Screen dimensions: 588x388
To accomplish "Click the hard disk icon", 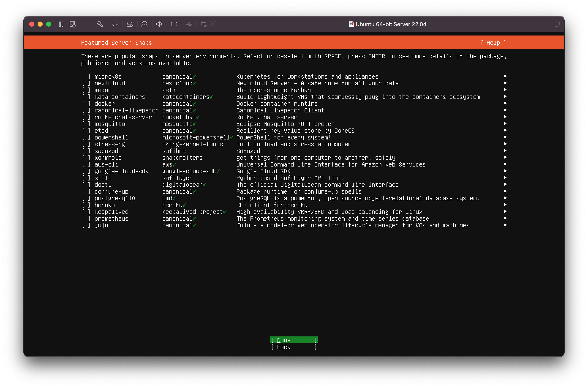I will [x=129, y=24].
